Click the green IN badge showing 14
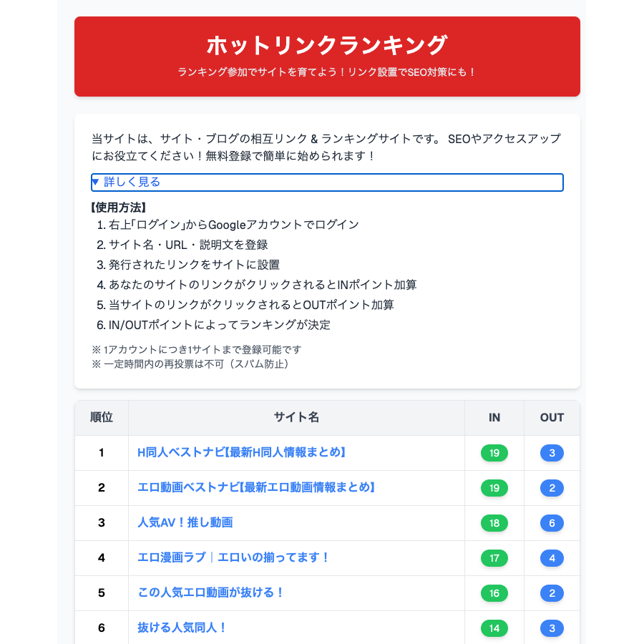Viewport: 644px width, 644px height. 494,628
